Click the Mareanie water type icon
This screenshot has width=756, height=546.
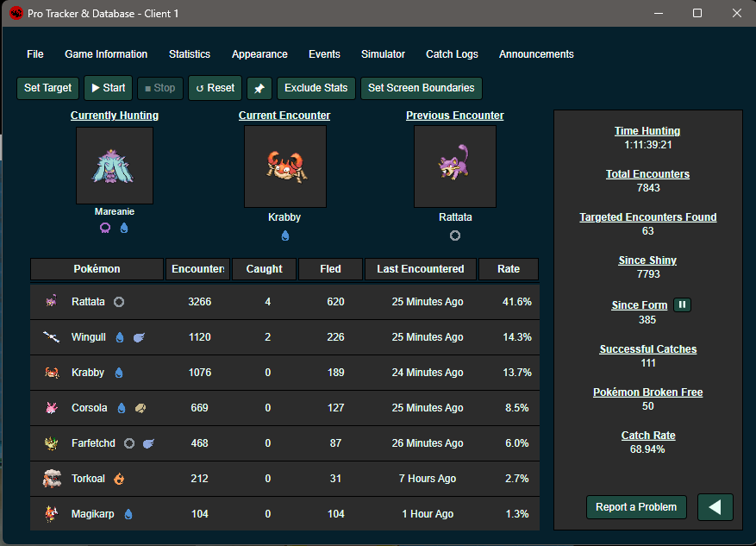tap(124, 228)
